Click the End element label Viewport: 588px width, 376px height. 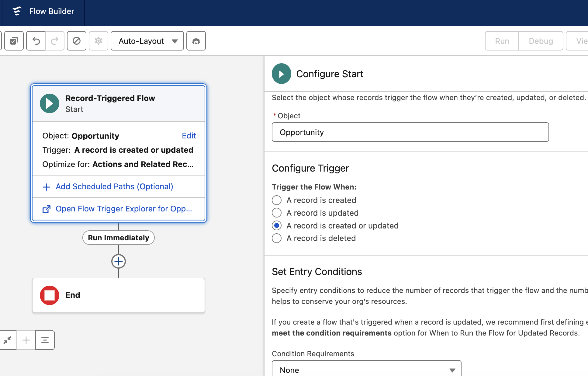(x=73, y=295)
